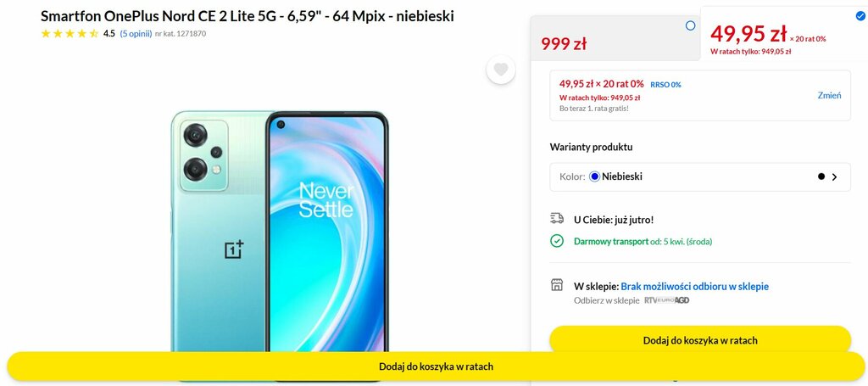Expand the Kolor variants chevron arrow
This screenshot has height=386, width=868.
click(x=834, y=177)
